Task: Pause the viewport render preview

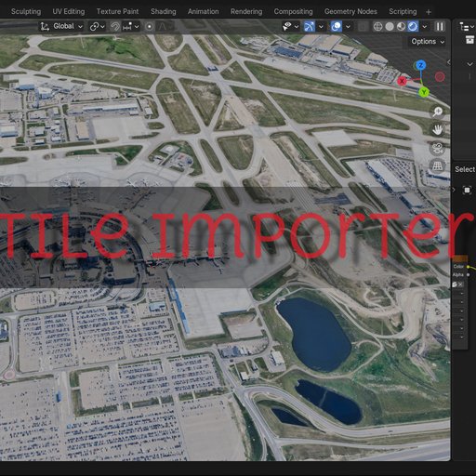Action: point(440,27)
